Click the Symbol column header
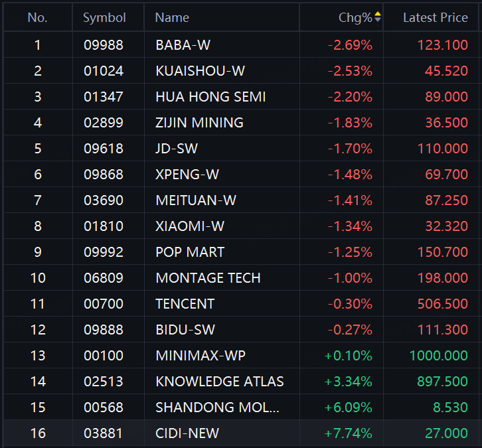This screenshot has width=482, height=448. (104, 17)
